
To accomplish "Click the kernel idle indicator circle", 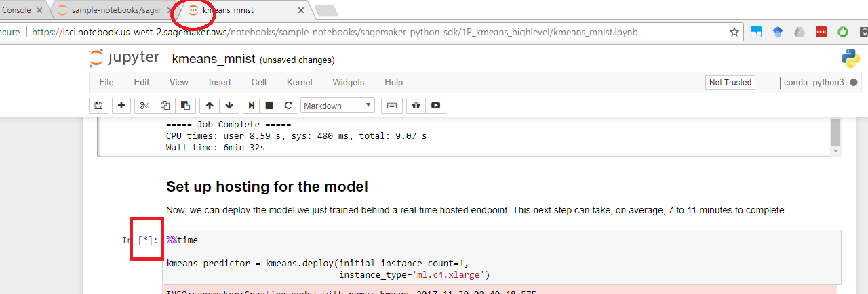I will click(853, 83).
